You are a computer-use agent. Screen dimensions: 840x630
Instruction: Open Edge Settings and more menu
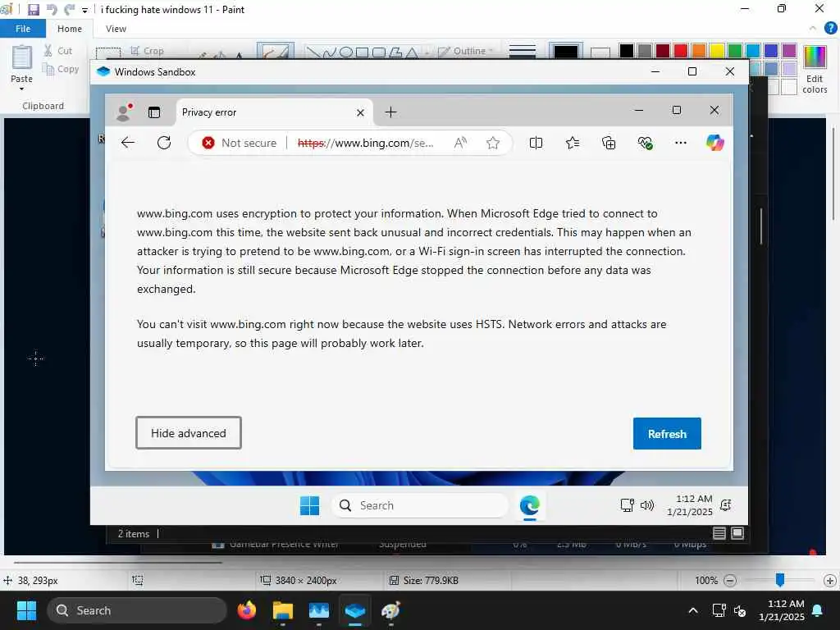[x=681, y=143]
